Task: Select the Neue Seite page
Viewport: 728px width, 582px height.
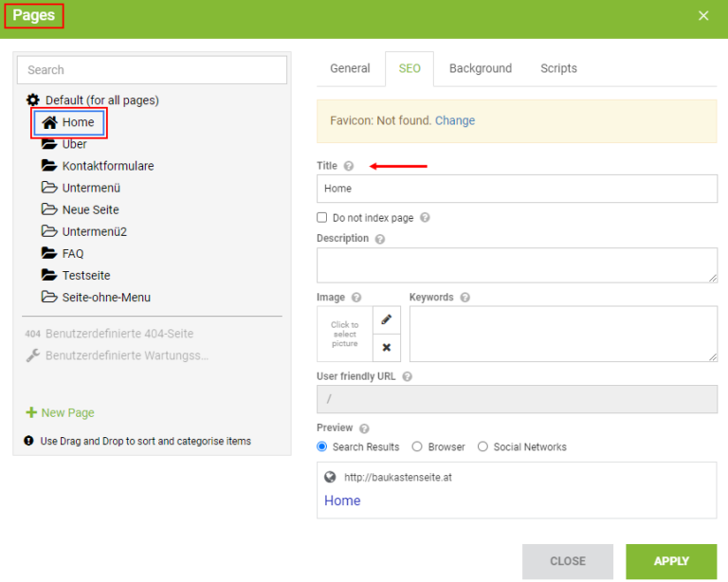Action: (91, 209)
